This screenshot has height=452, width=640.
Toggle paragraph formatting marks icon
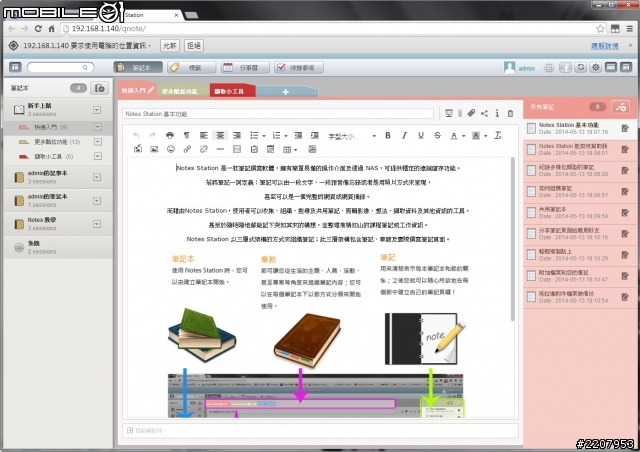(187, 135)
